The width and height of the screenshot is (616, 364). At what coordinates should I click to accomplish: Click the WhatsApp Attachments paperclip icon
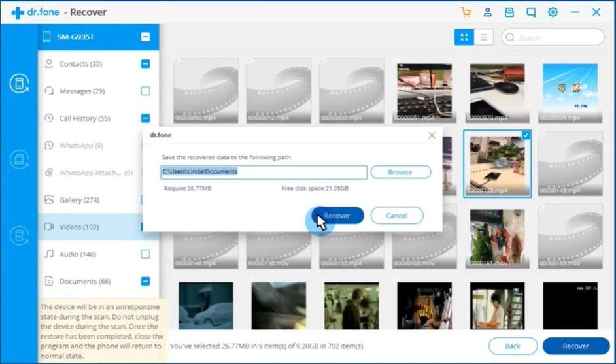point(49,173)
